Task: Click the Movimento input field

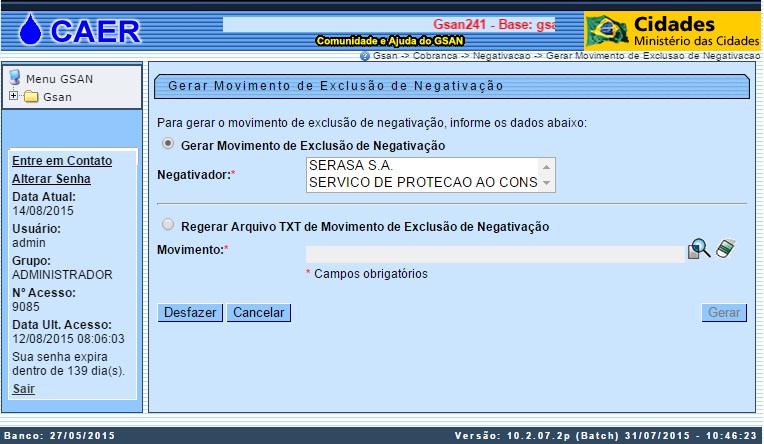Action: pyautogui.click(x=495, y=254)
